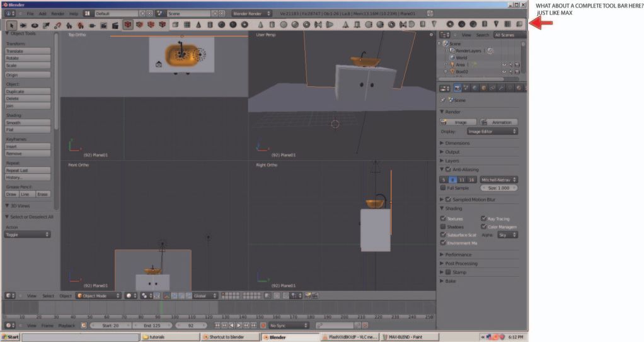The image size is (644, 342).
Task: Open the Display Image Editor dropdown
Action: (492, 132)
